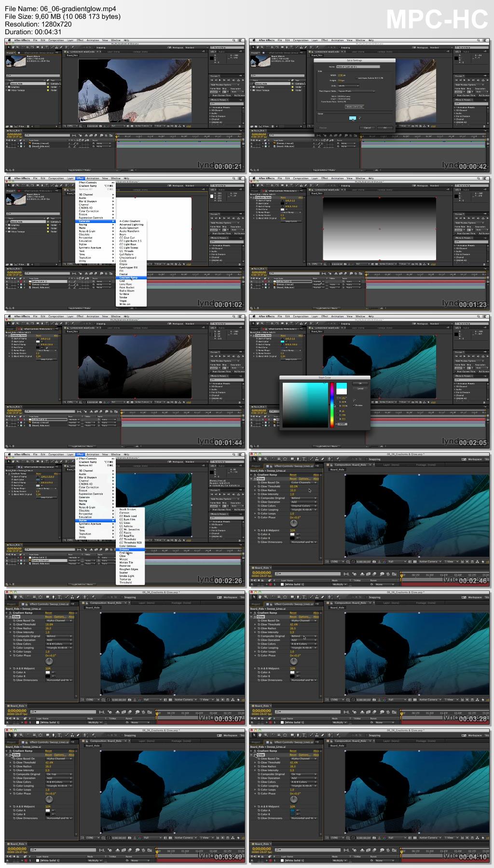Click Swap Colors in the 00:02:05 Effect Controls
This screenshot has height=868, width=494.
291,359
